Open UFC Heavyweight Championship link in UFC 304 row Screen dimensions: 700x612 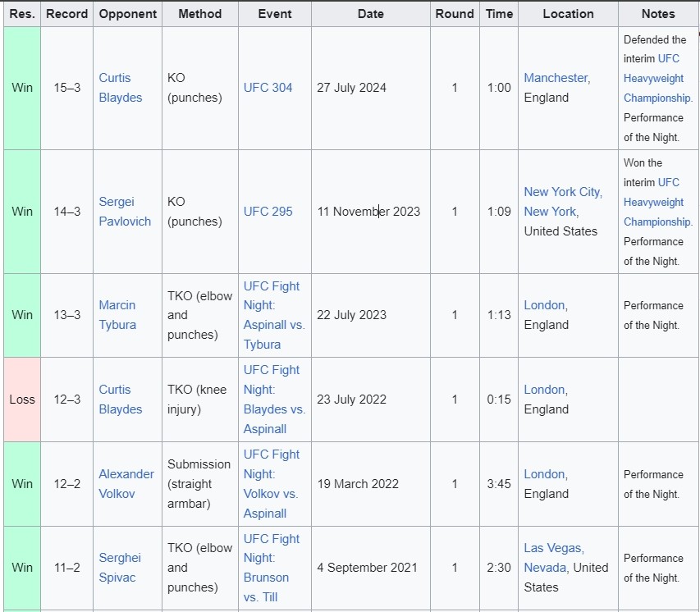[657, 78]
